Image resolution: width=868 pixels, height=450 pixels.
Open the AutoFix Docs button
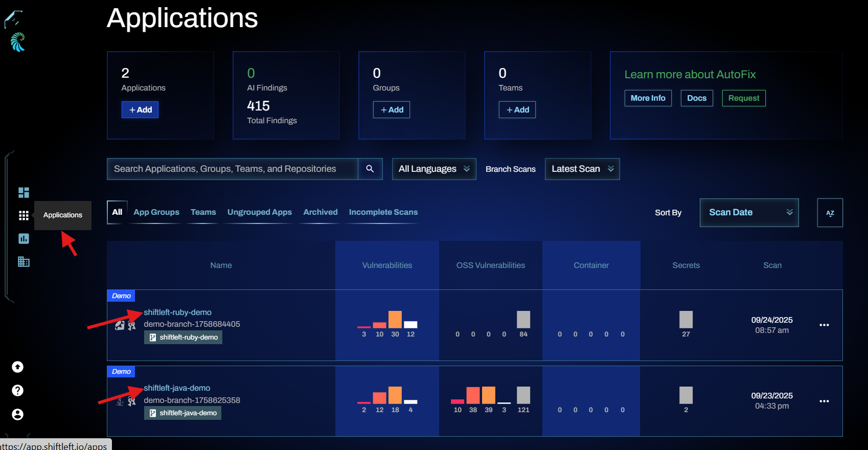(x=697, y=98)
